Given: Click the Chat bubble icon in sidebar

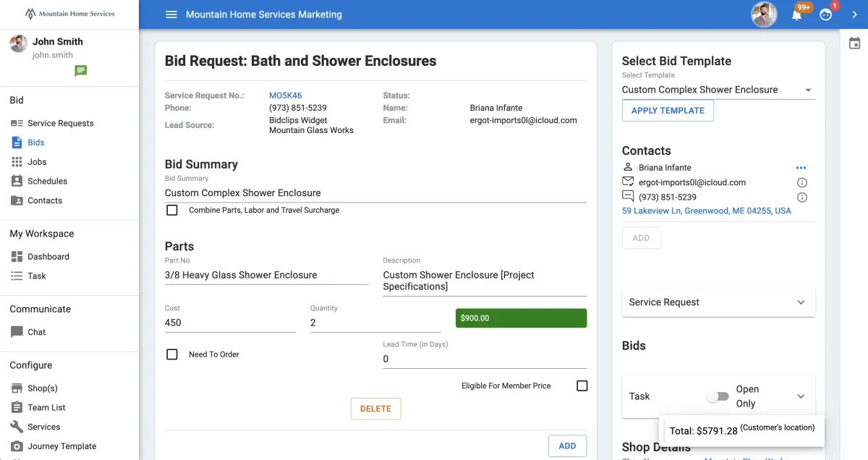Looking at the screenshot, I should (x=17, y=332).
